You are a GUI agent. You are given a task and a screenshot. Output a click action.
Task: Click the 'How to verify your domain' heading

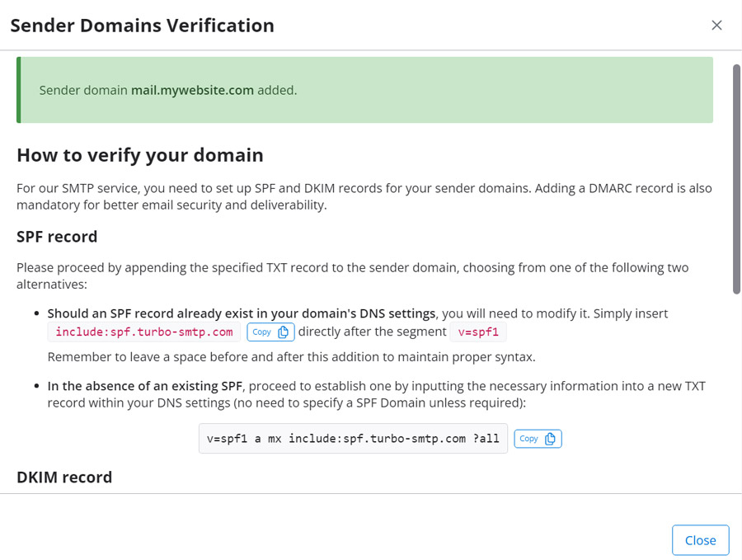tap(140, 155)
